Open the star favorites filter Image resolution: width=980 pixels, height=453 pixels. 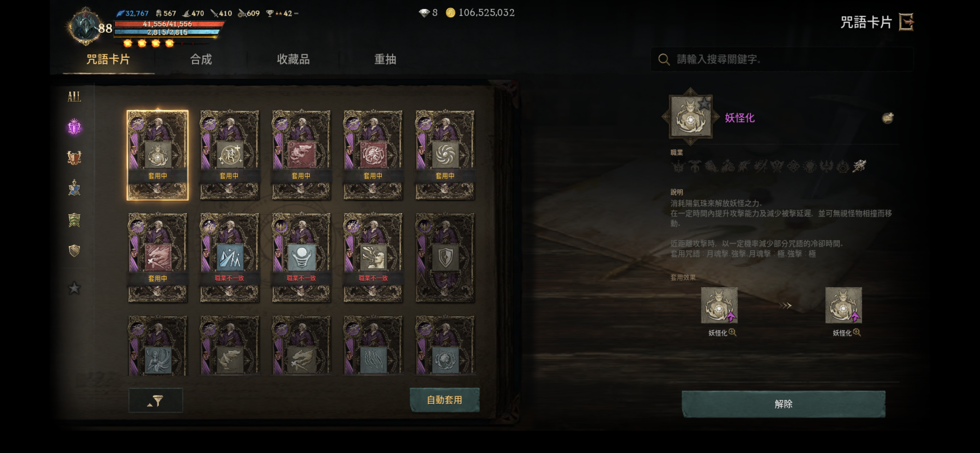tap(74, 288)
